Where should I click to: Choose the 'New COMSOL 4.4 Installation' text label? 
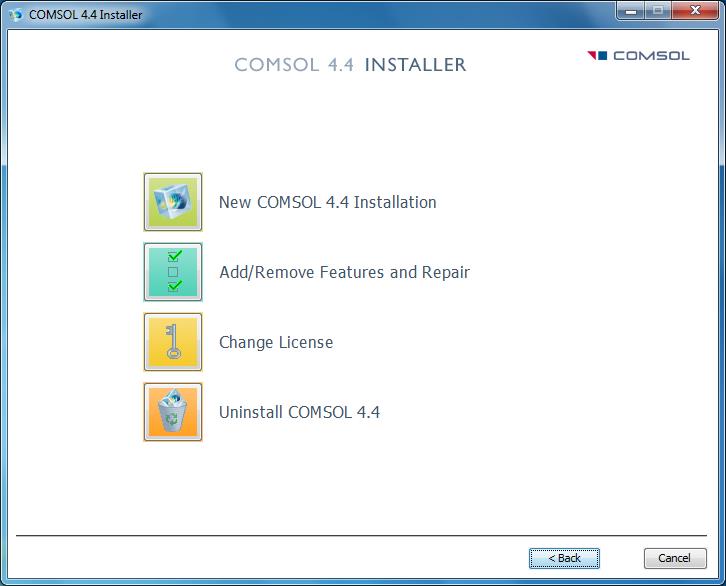(x=327, y=202)
